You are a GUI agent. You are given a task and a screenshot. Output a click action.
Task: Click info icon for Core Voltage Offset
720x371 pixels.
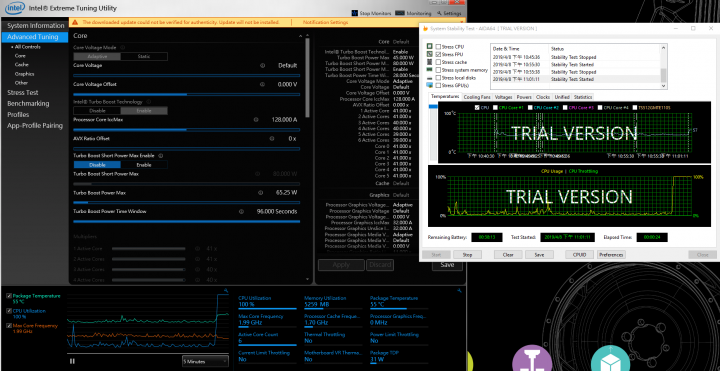click(263, 84)
